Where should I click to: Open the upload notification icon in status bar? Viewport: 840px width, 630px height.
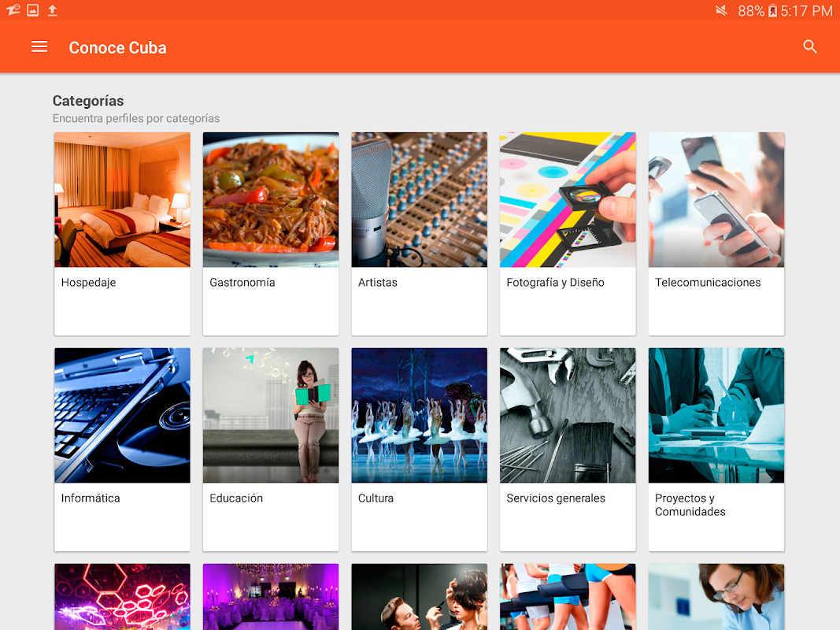[53, 10]
